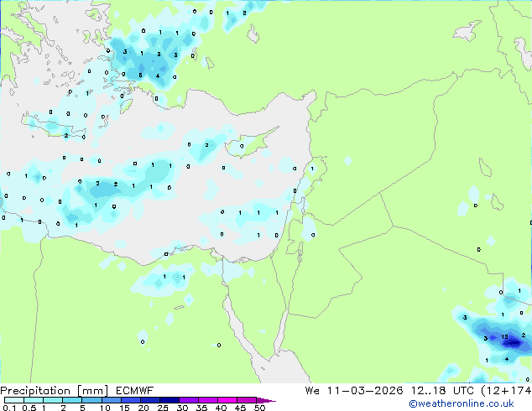Click the legend label 0.5
Image resolution: width=532 pixels, height=411 pixels.
29,408
